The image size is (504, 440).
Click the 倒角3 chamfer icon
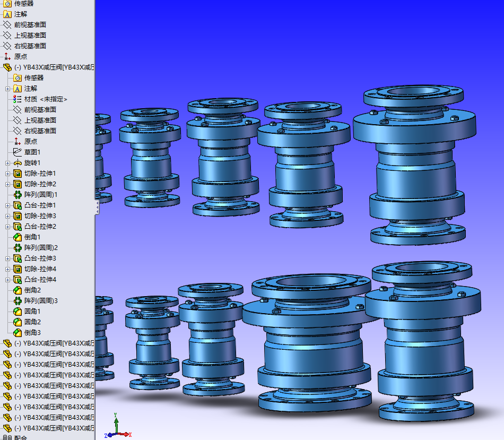pyautogui.click(x=18, y=333)
